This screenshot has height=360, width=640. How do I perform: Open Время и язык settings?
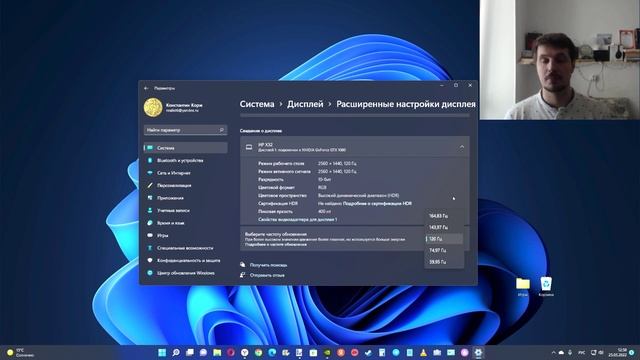click(186, 223)
